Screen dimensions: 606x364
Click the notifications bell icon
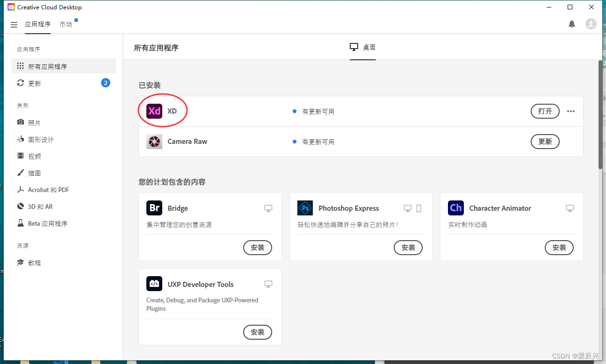click(x=572, y=24)
